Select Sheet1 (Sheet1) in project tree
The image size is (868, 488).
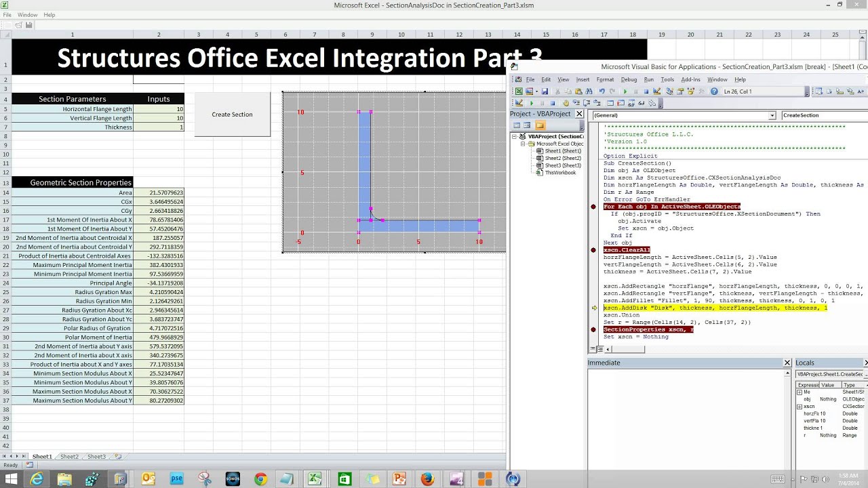click(x=563, y=151)
